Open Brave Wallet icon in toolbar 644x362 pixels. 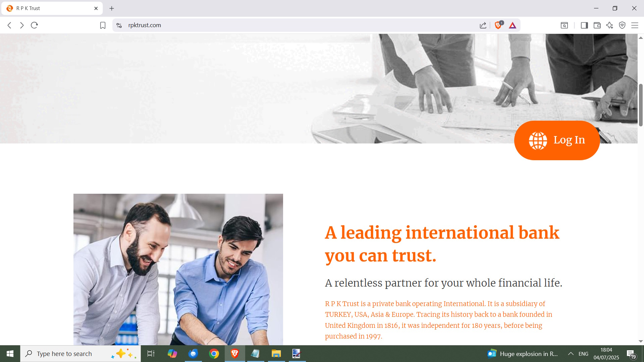pos(597,25)
